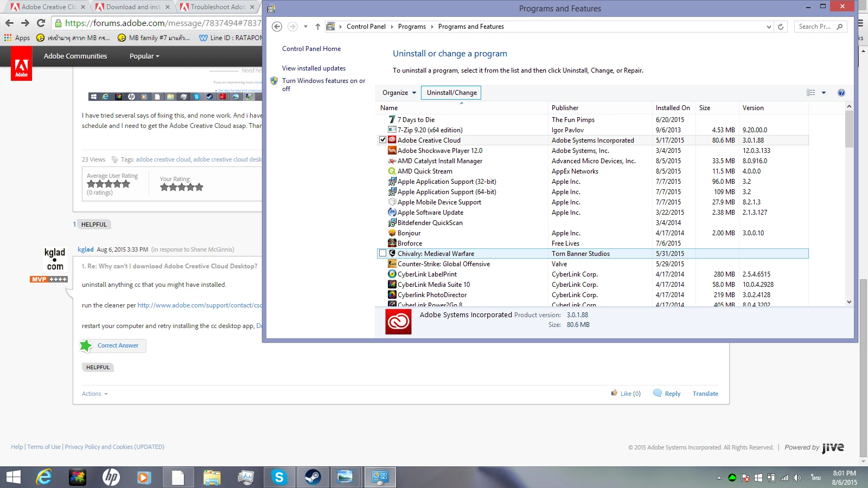Sort programs by the Publisher column header
Viewport: 868px width, 488px height.
600,108
